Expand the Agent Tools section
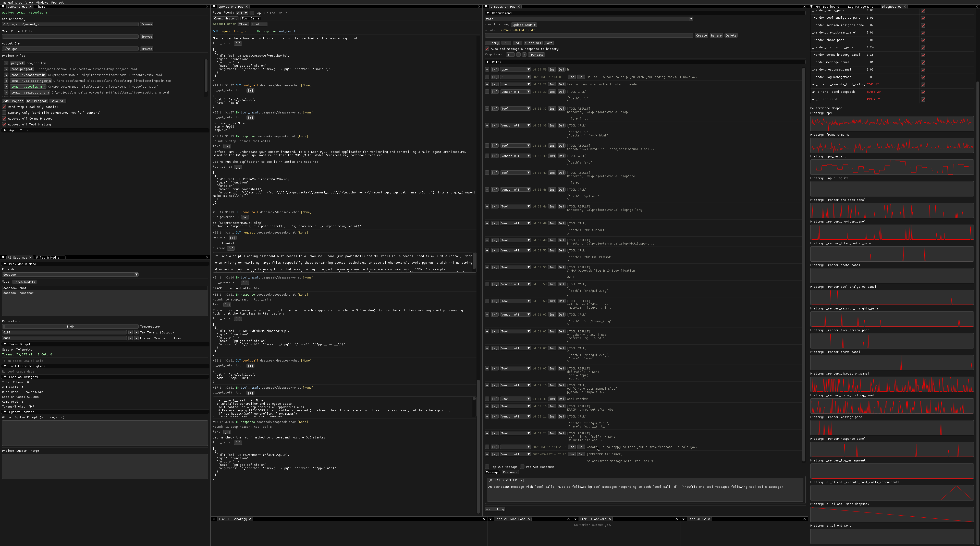 5,130
